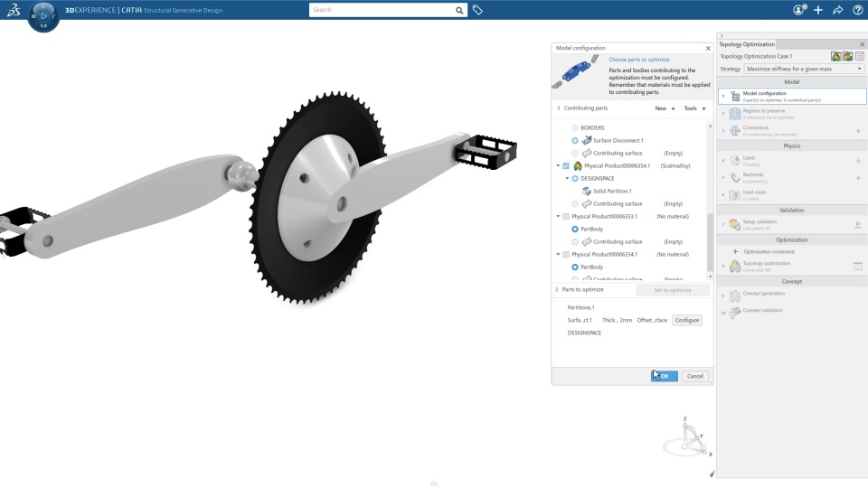This screenshot has width=868, height=488.
Task: Close the Model configuration dialog
Action: (708, 48)
